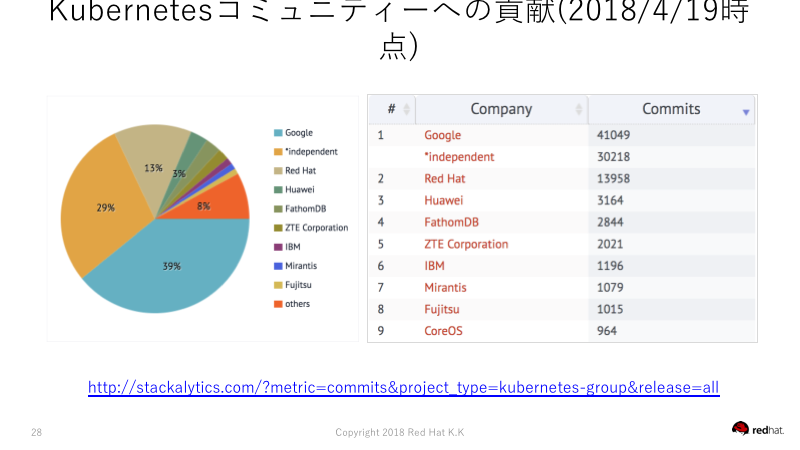Image resolution: width=800 pixels, height=450 pixels.
Task: Click the Google legend color swatch
Action: (278, 133)
